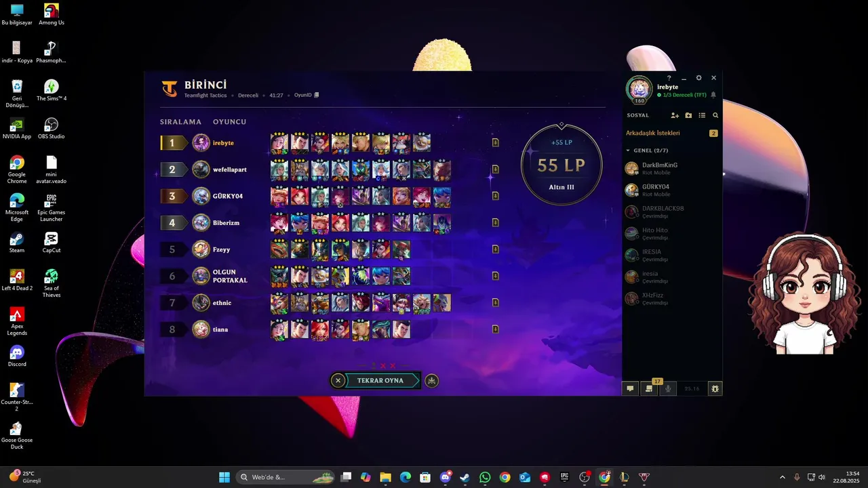Click the notification bell beside irebyte status
Viewport: 868px width, 488px height.
point(713,95)
